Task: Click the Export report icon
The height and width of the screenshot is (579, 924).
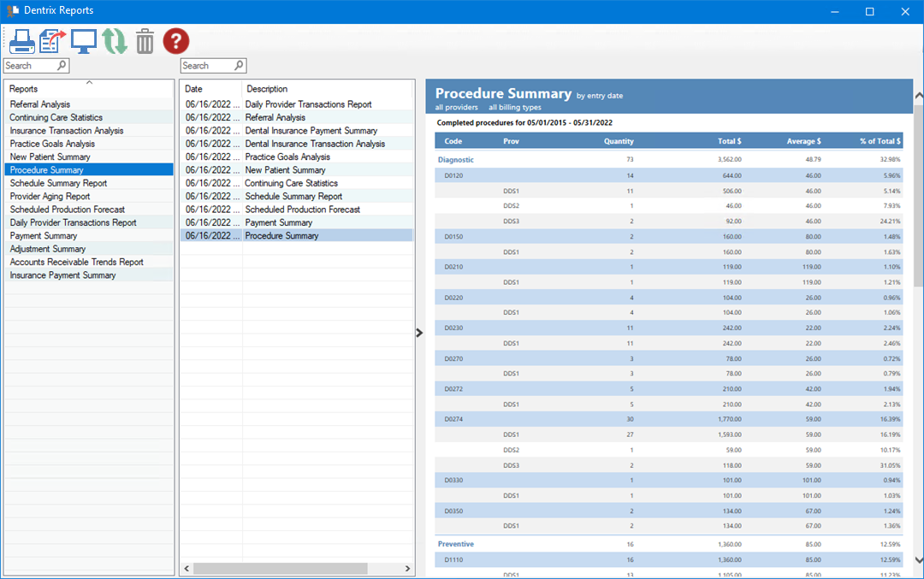Action: (53, 41)
